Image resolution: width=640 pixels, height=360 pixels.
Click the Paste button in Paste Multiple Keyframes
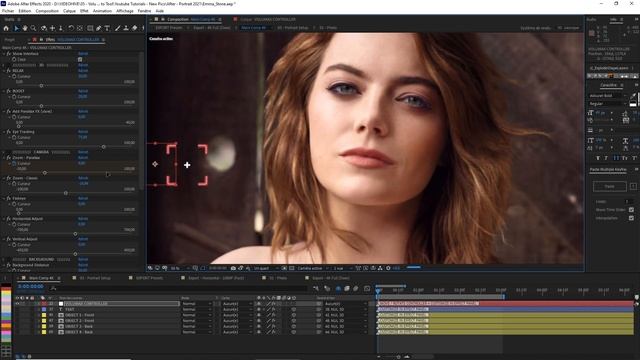click(609, 187)
